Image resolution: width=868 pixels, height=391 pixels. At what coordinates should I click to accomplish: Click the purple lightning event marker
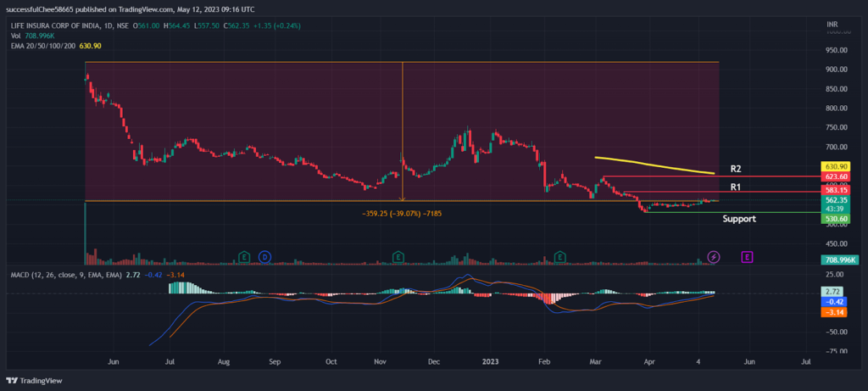(714, 256)
